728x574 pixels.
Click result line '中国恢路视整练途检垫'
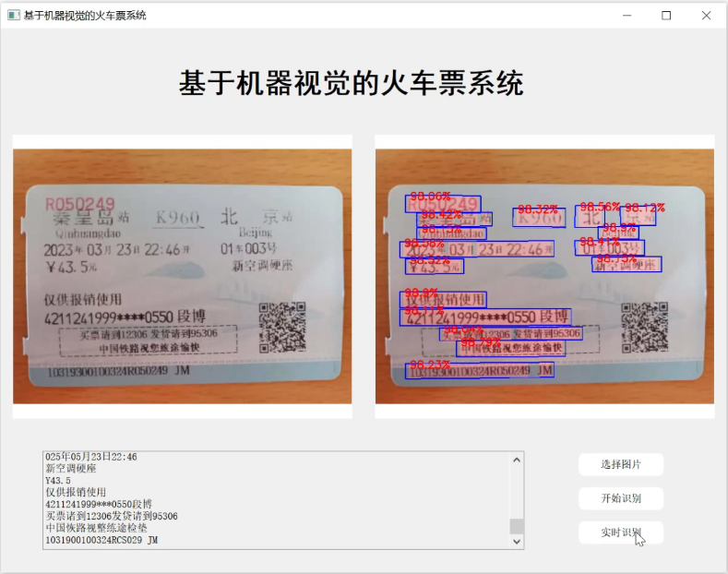pyautogui.click(x=96, y=528)
